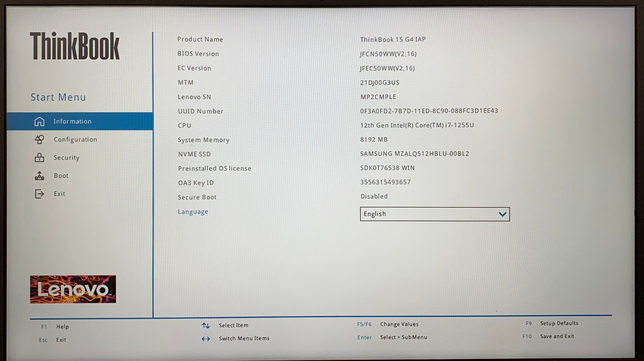Screen dimensions: 644x361
Task: Click the value ThinkBook 15 G4 IAP
Action: 393,39
